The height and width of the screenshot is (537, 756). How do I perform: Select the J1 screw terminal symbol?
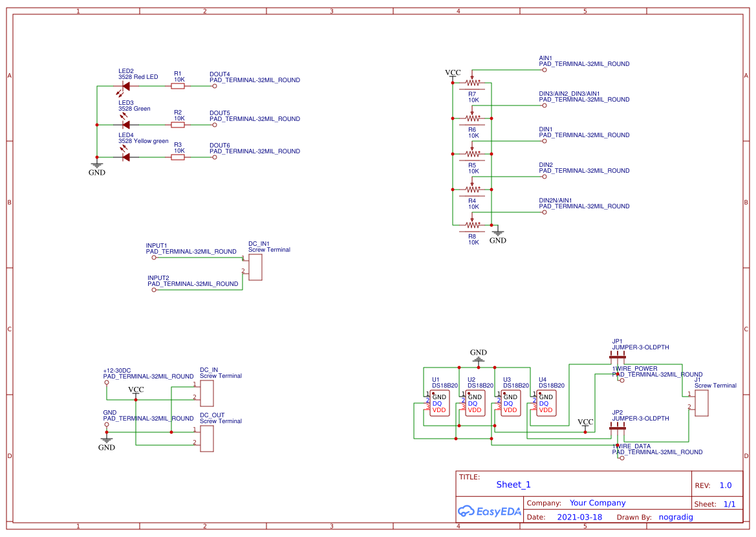[702, 403]
